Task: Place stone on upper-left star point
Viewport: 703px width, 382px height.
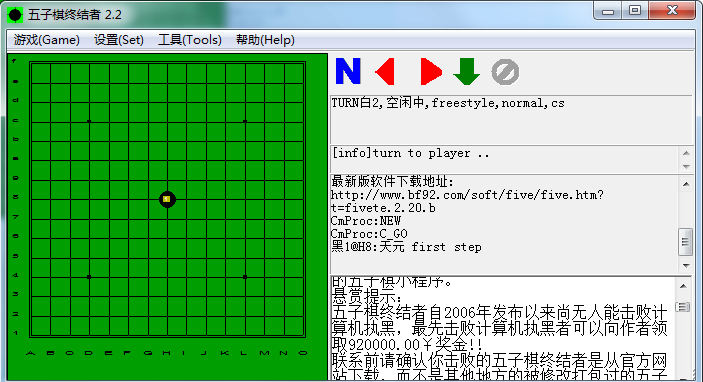Action: (89, 121)
